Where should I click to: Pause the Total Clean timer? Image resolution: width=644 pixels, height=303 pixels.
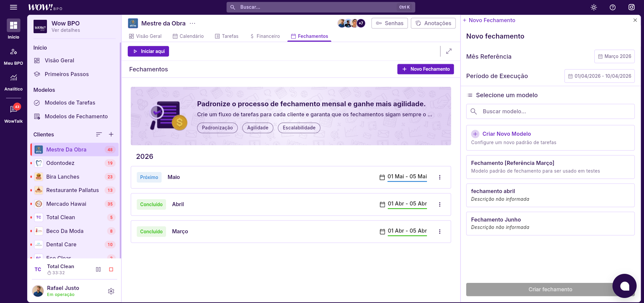[x=98, y=269]
